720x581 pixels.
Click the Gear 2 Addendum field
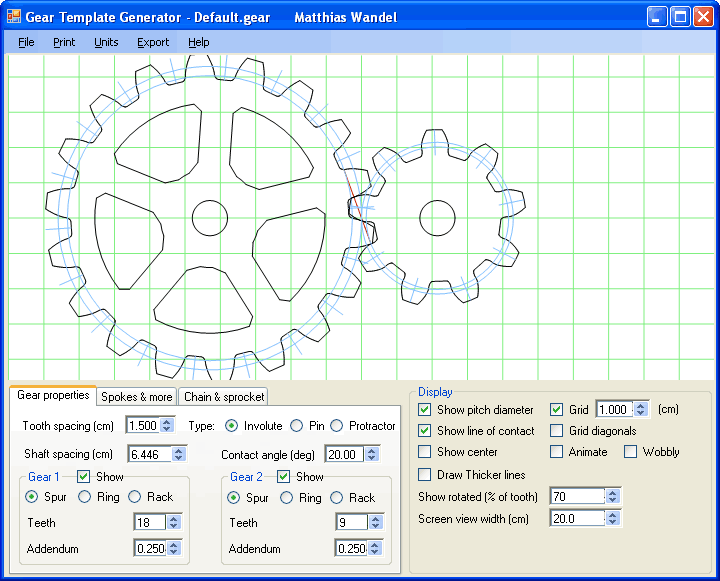[x=350, y=548]
